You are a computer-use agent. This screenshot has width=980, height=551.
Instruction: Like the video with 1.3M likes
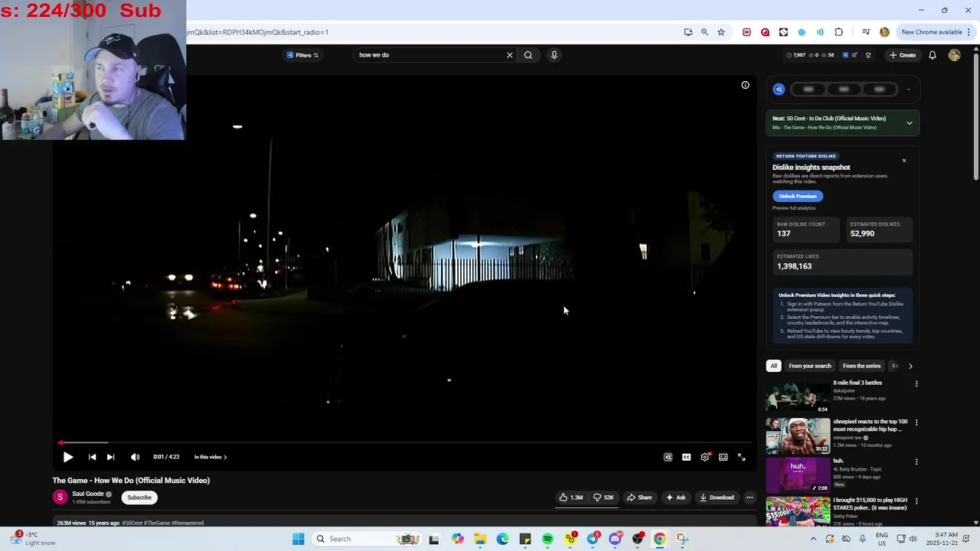570,497
